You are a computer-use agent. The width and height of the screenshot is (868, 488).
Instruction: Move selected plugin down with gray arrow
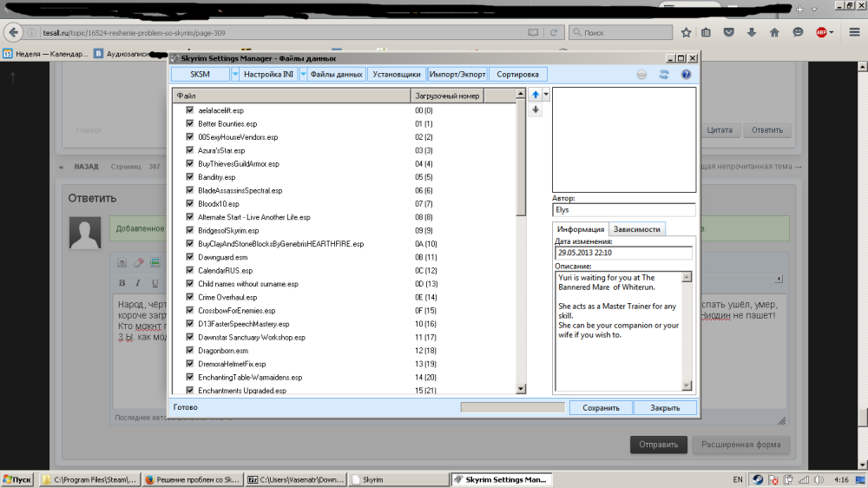point(536,109)
